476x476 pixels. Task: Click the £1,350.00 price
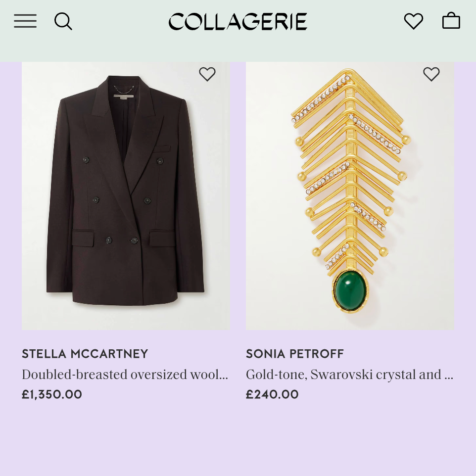[52, 394]
